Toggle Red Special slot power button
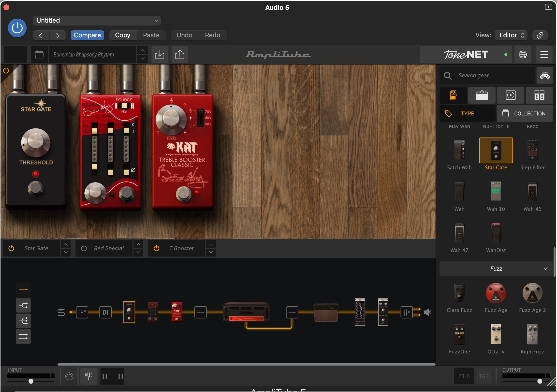 [84, 248]
